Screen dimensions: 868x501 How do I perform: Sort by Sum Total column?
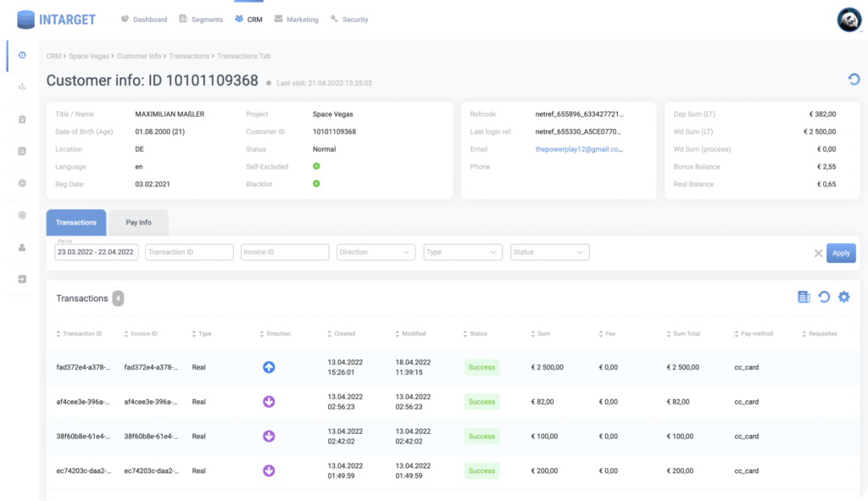683,334
